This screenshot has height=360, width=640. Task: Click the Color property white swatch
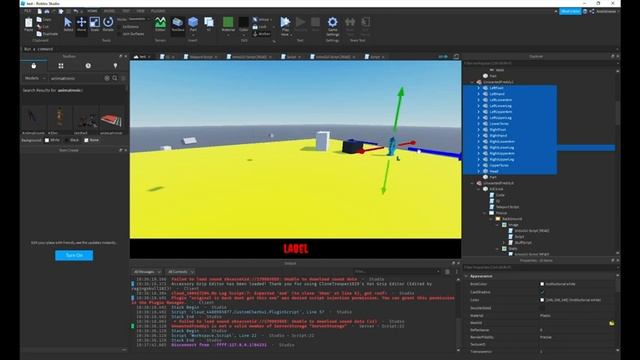542,300
